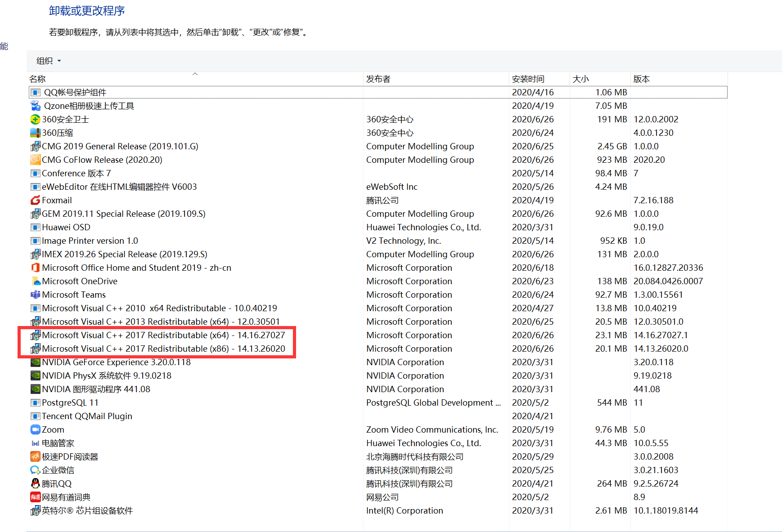Screen dimensions: 782x532
Task: Select the PostgreSQL 11 program row
Action: click(70, 402)
